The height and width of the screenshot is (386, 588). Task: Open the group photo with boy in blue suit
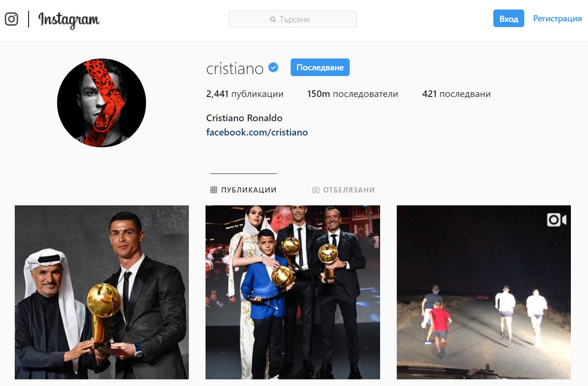point(293,292)
